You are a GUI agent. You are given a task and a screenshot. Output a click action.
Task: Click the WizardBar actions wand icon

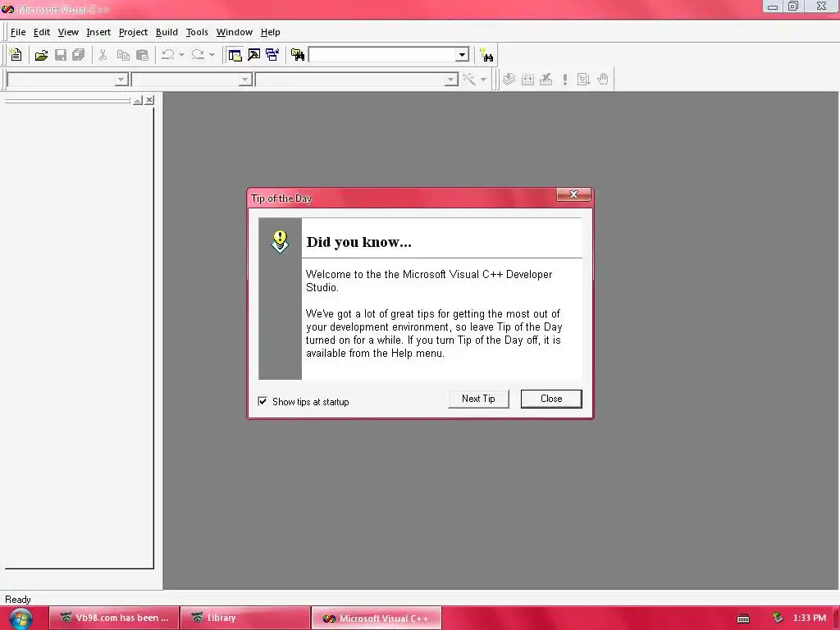pyautogui.click(x=469, y=80)
